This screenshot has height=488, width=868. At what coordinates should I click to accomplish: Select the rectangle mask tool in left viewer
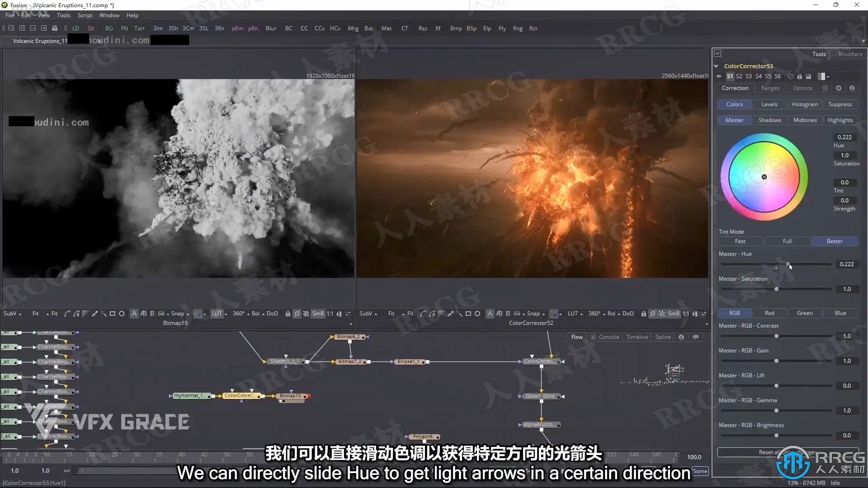113,314
